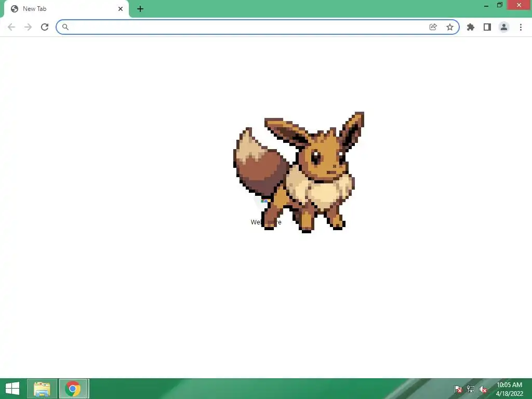Image resolution: width=532 pixels, height=399 pixels.
Task: Click the globe favicon on New Tab
Action: (x=15, y=9)
